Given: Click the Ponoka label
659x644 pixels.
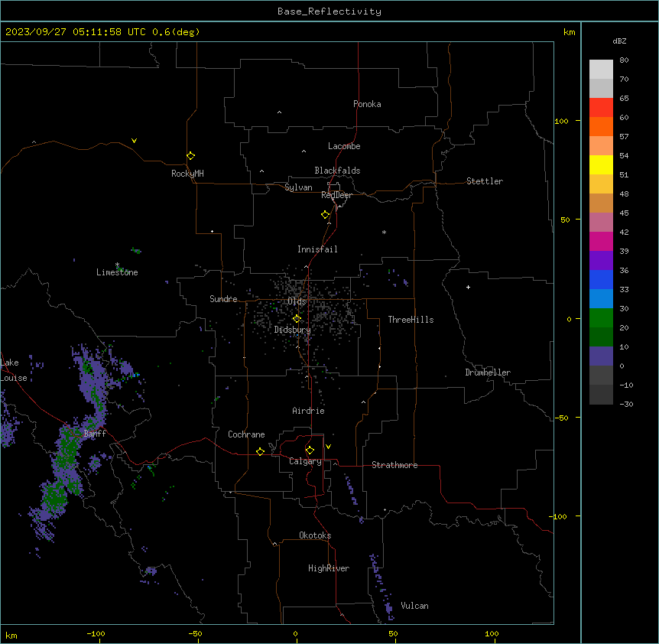Looking at the screenshot, I should coord(367,104).
